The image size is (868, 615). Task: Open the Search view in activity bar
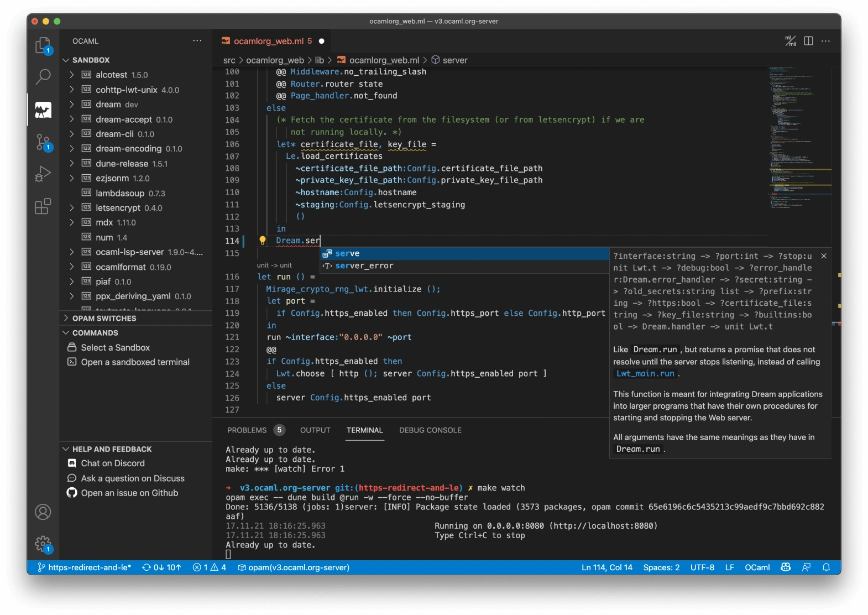coord(43,77)
